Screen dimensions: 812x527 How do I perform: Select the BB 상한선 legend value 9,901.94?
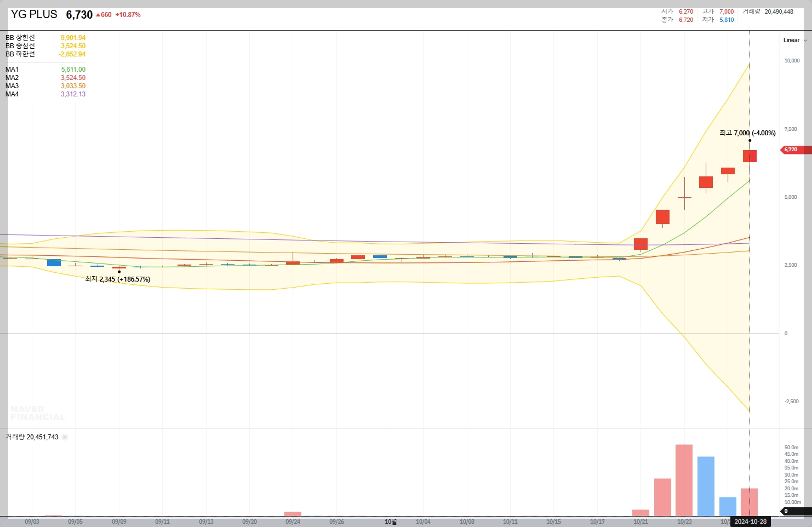[x=73, y=38]
